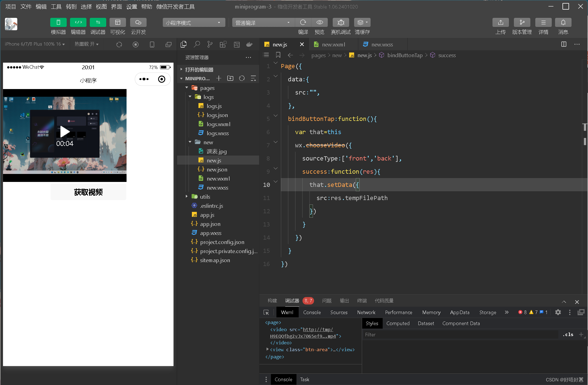Expand the utils folder in file tree
Image resolution: width=588 pixels, height=385 pixels.
(205, 197)
